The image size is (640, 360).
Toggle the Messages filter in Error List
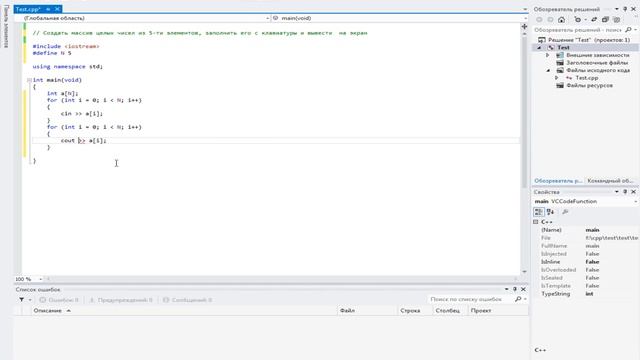(187, 300)
